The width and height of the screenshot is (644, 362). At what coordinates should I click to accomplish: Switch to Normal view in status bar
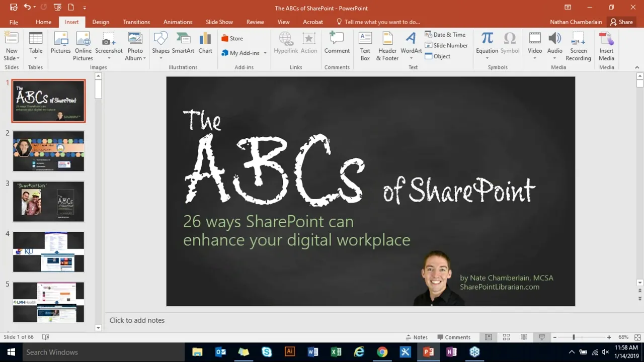click(x=488, y=337)
